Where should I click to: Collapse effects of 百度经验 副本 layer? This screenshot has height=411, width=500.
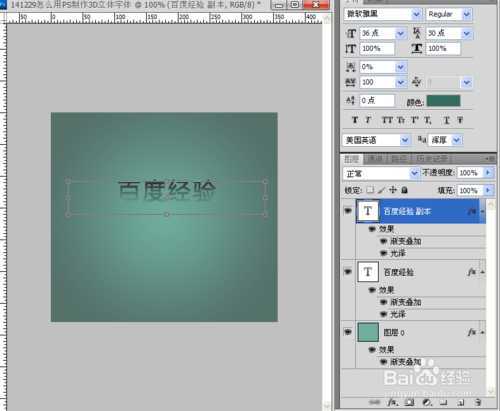pyautogui.click(x=483, y=211)
